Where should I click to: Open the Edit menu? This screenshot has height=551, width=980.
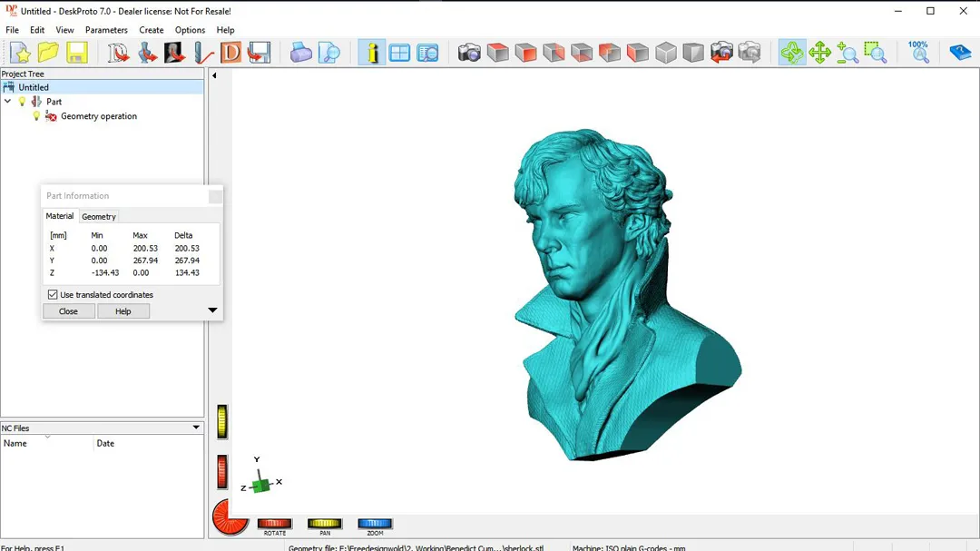point(37,30)
